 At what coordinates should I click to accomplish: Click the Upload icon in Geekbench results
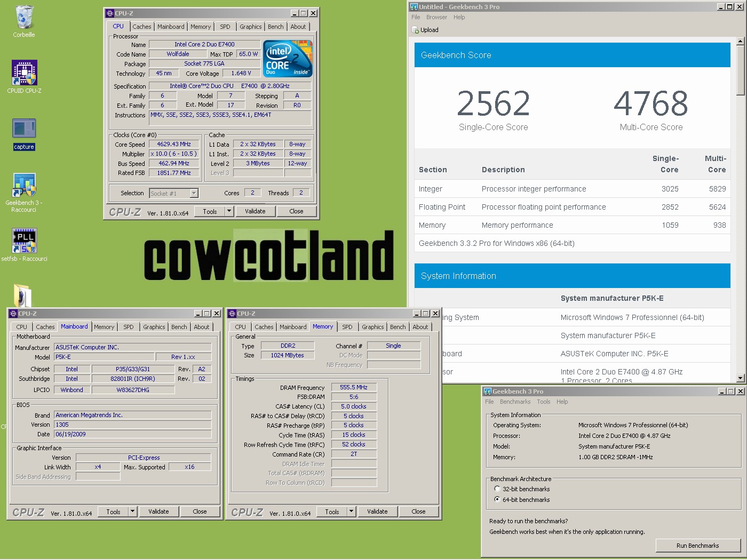pos(416,30)
